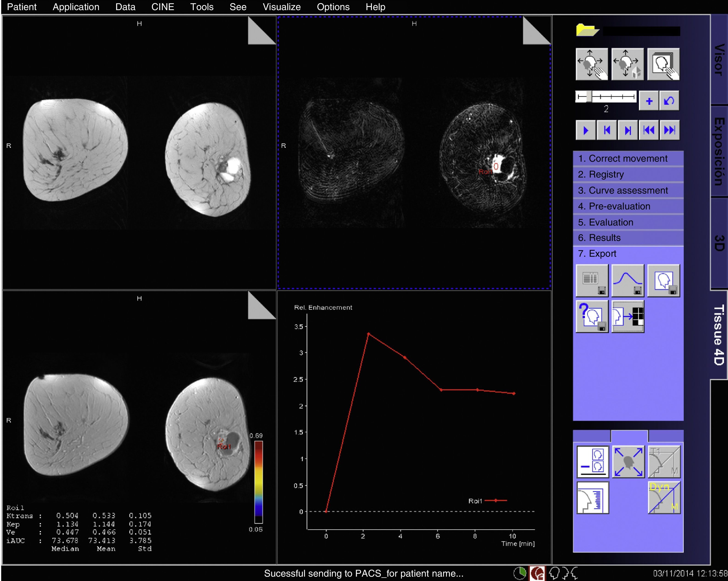
Task: Expand the Correct movement step
Action: tap(628, 159)
